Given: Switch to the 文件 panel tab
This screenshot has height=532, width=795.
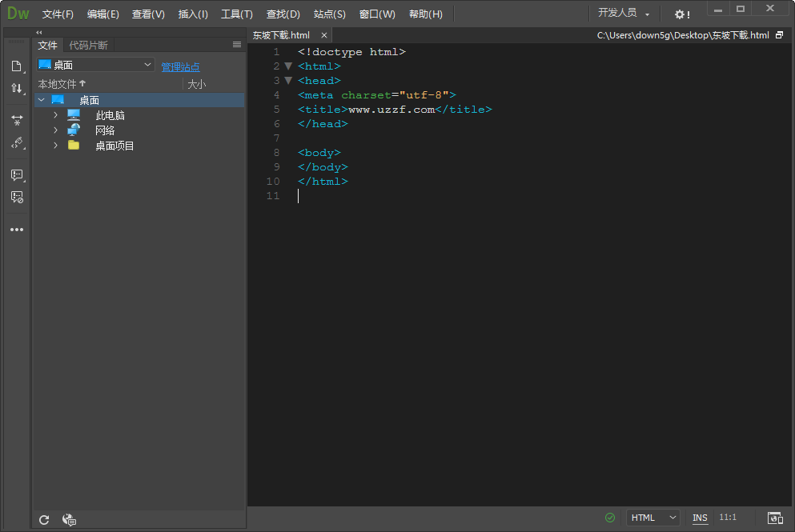Looking at the screenshot, I should coord(48,45).
